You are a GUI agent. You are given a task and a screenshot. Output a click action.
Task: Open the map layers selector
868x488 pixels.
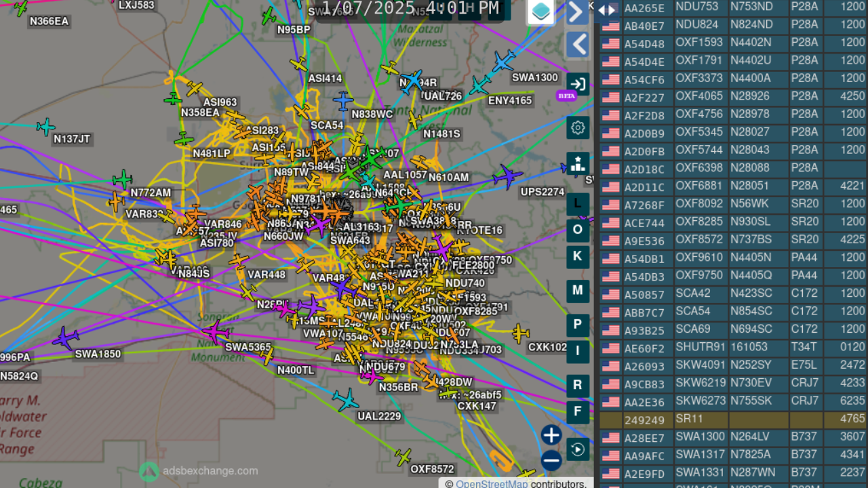tap(540, 12)
